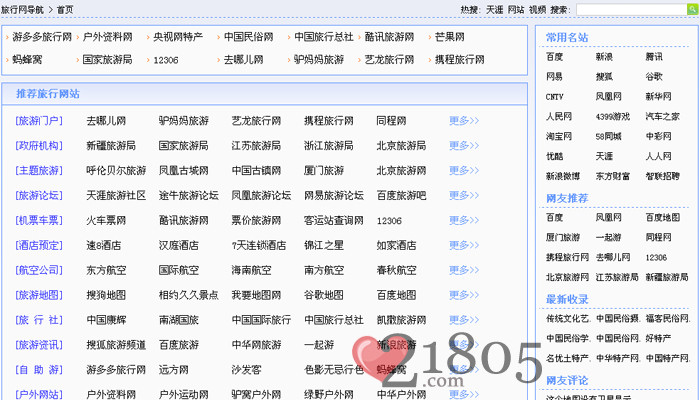Click 百度 under 常用名站
Screen dimensions: 700x400
pyautogui.click(x=554, y=57)
